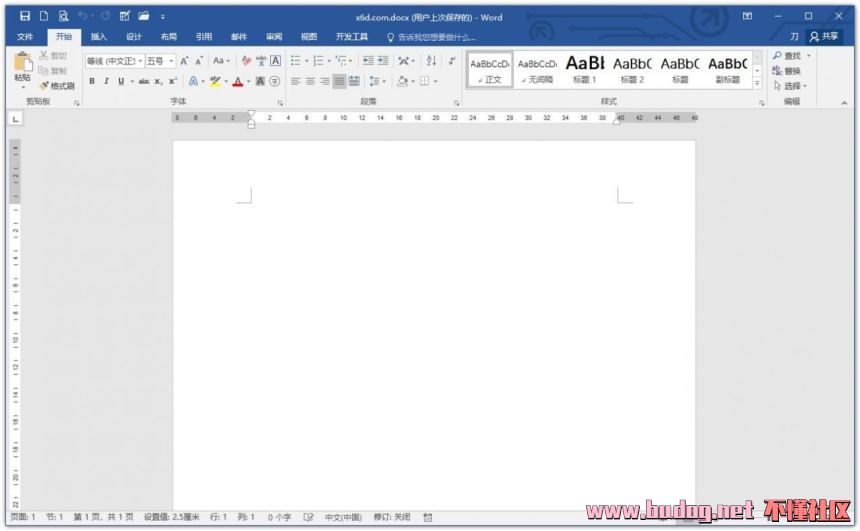
Task: Open the change case Aa dropdown
Action: click(221, 60)
